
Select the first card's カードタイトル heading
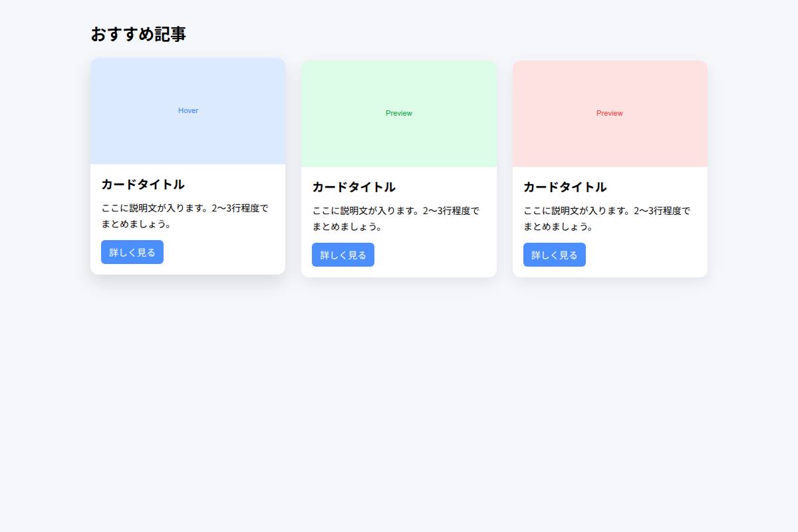[x=143, y=184]
